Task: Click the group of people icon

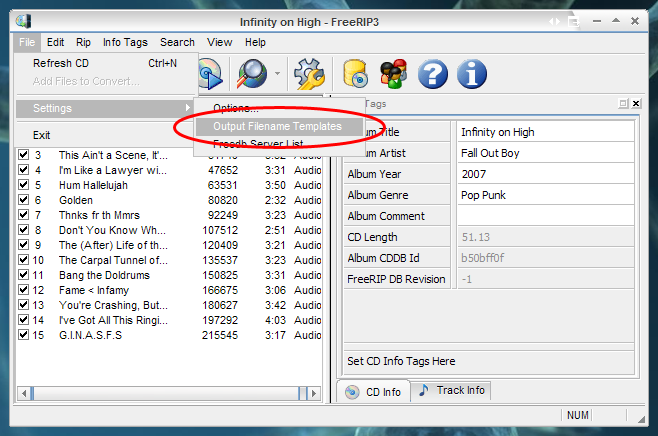Action: (394, 74)
